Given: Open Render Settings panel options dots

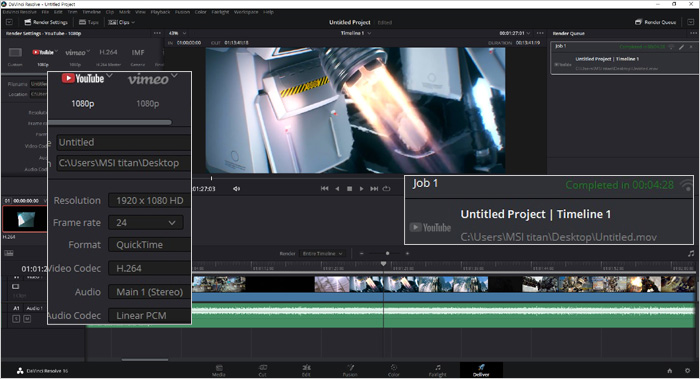Looking at the screenshot, I should point(157,33).
